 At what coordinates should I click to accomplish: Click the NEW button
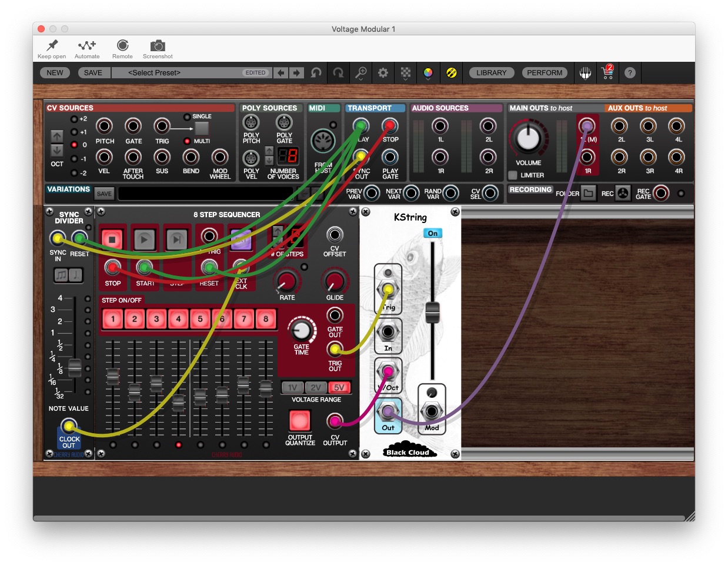coord(55,72)
